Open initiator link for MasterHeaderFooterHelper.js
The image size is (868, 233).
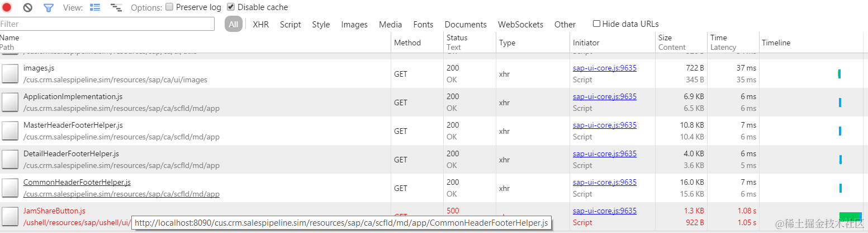pyautogui.click(x=605, y=125)
